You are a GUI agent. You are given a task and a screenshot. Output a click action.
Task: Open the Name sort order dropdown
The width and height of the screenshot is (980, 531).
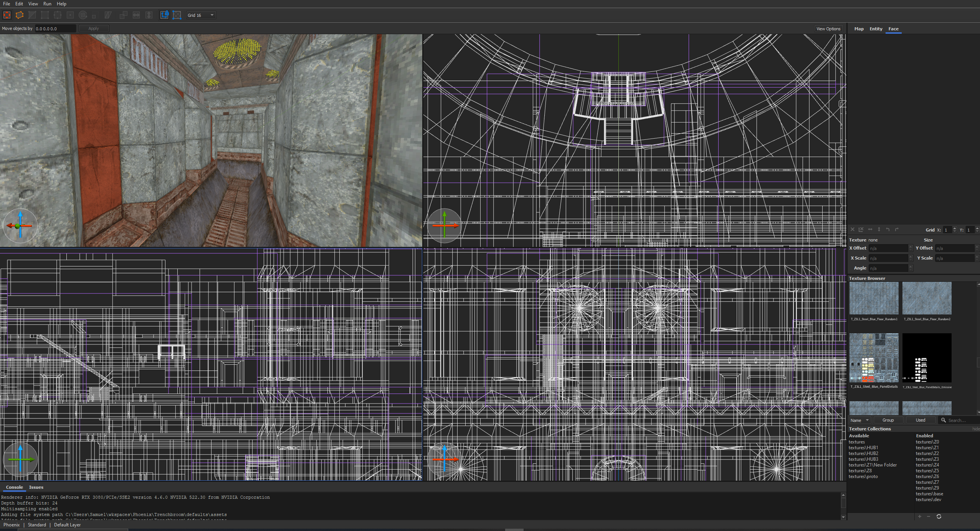tap(859, 420)
